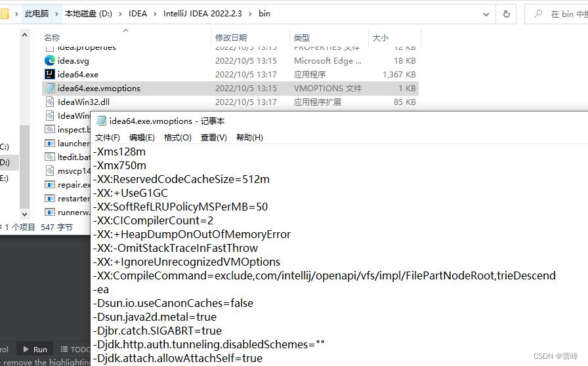Click the navigation pane scroll down arrow
This screenshot has height=366, width=588.
tap(24, 214)
